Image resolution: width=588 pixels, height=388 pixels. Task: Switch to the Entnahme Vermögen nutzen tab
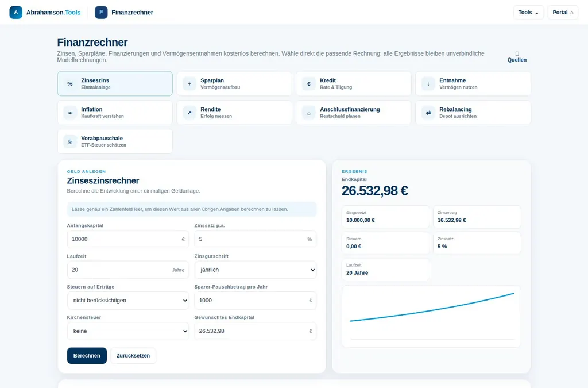[473, 84]
